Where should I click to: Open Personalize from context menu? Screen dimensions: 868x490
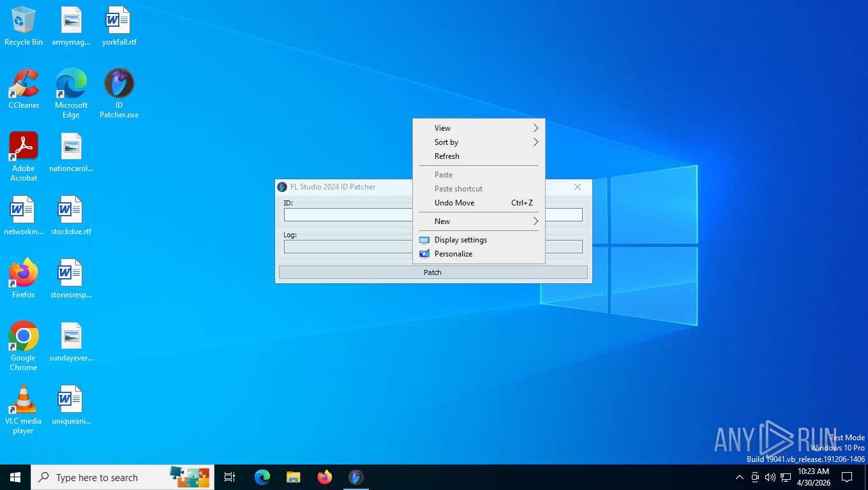tap(479, 254)
